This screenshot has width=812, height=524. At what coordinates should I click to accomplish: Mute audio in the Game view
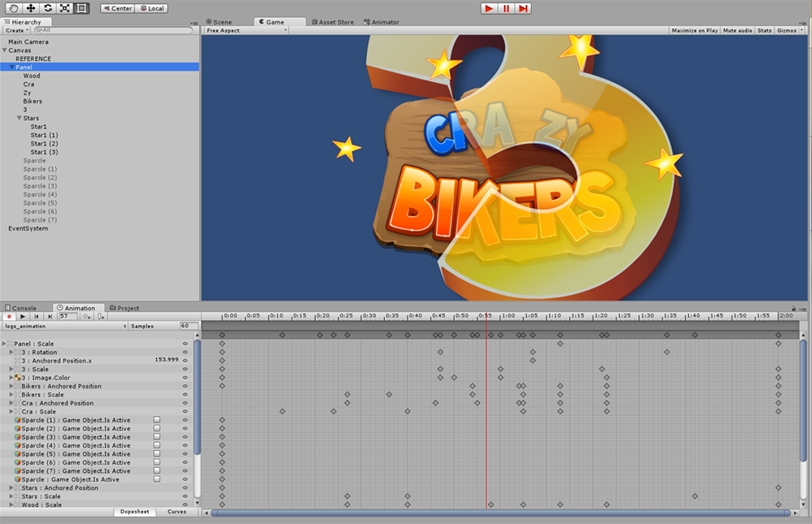tap(736, 29)
